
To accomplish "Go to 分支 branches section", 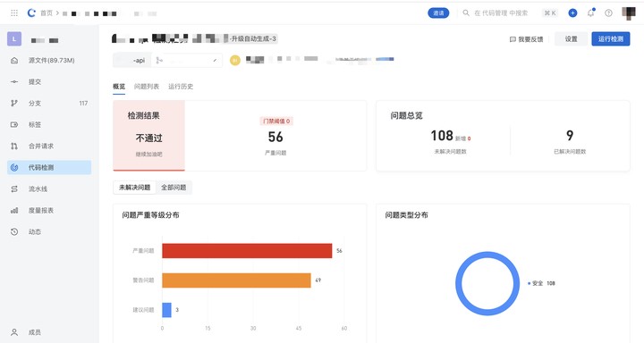I will [x=49, y=103].
